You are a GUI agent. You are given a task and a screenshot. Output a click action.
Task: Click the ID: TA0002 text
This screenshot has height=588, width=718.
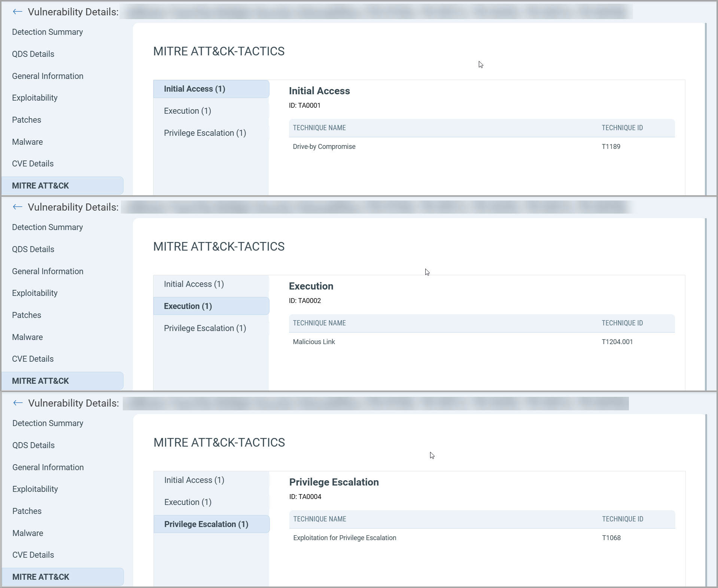pos(305,301)
